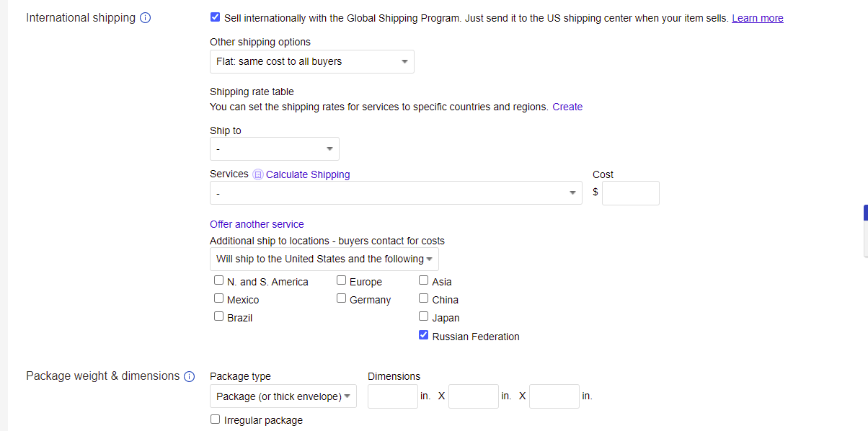
Task: Click the shipping Cost input field
Action: click(x=630, y=192)
